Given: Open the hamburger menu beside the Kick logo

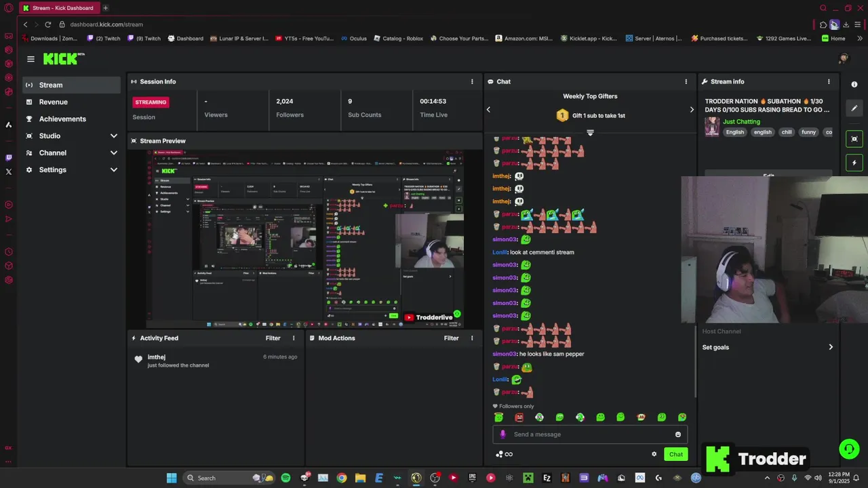Looking at the screenshot, I should (x=31, y=59).
